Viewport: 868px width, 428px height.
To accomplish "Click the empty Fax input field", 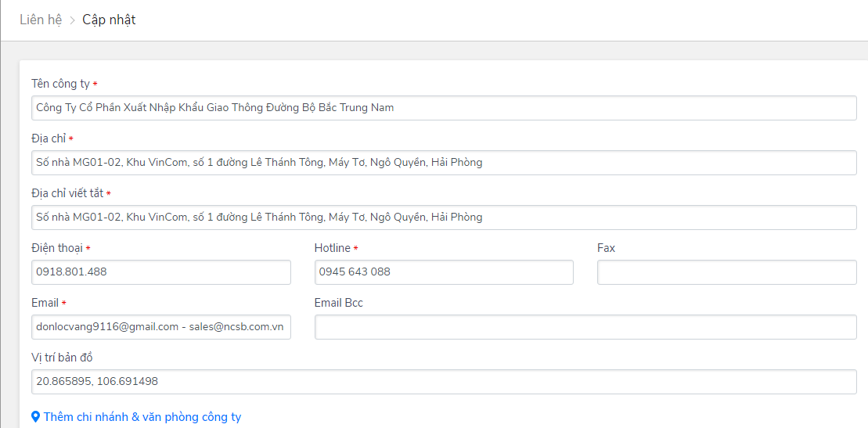I will (726, 272).
